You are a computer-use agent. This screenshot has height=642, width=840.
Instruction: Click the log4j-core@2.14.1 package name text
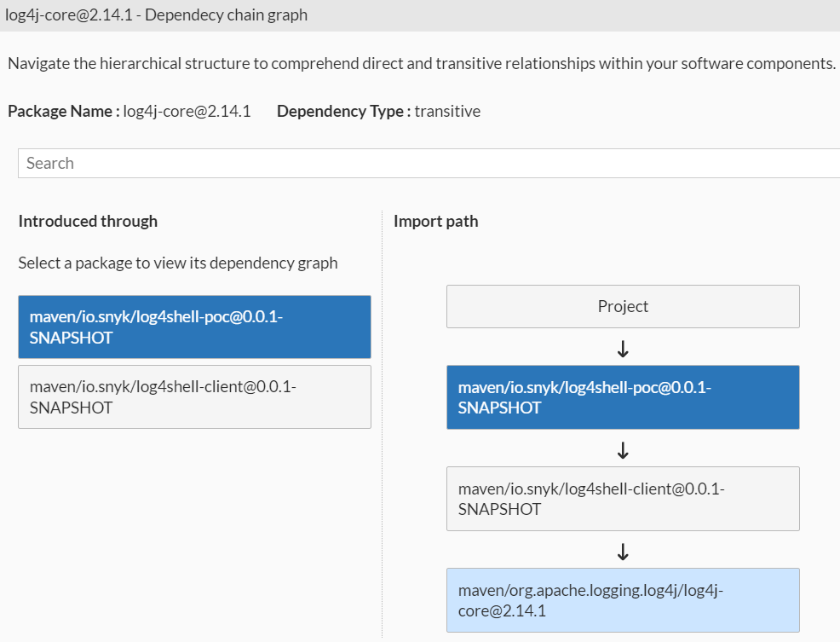pyautogui.click(x=186, y=111)
